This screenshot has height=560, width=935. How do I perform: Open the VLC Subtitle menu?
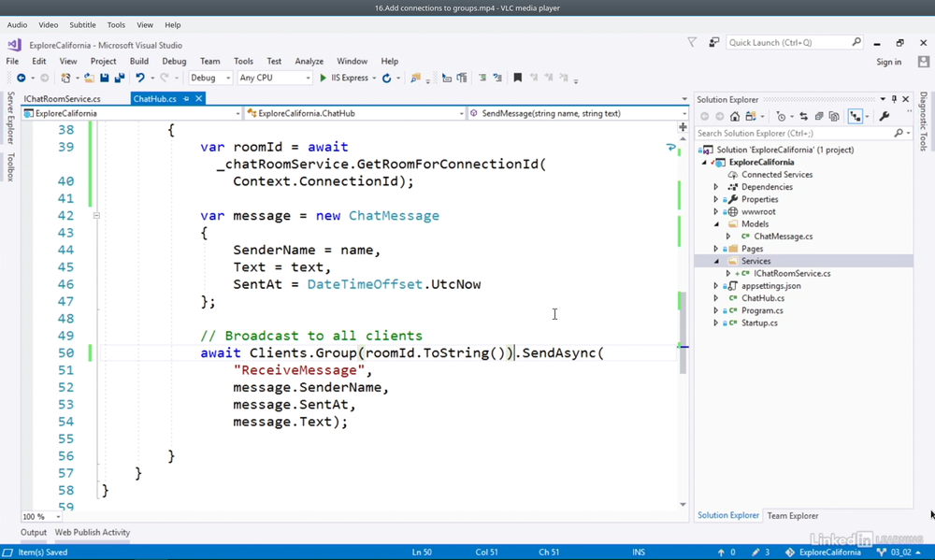click(x=82, y=25)
